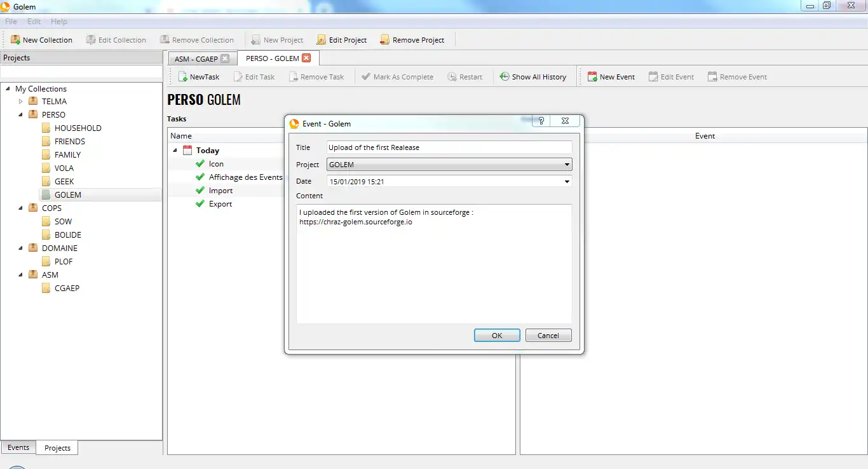Image resolution: width=868 pixels, height=469 pixels.
Task: Open the Help menu
Action: (59, 22)
